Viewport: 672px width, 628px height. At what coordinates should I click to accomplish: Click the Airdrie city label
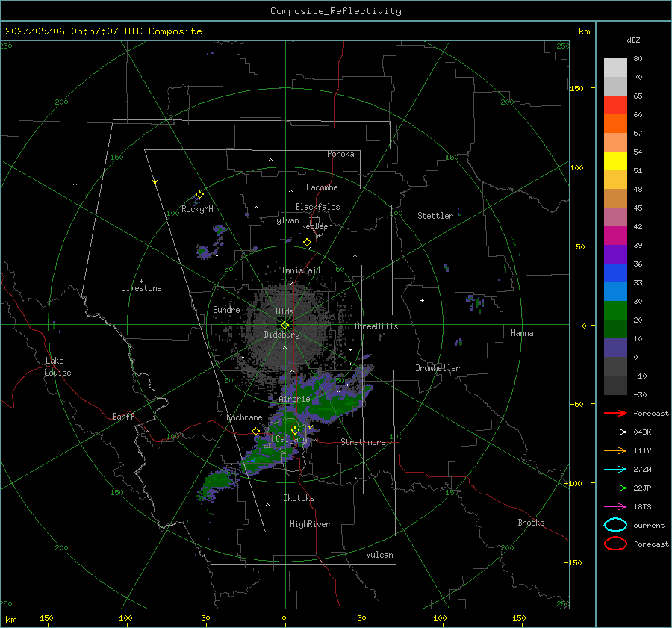294,399
